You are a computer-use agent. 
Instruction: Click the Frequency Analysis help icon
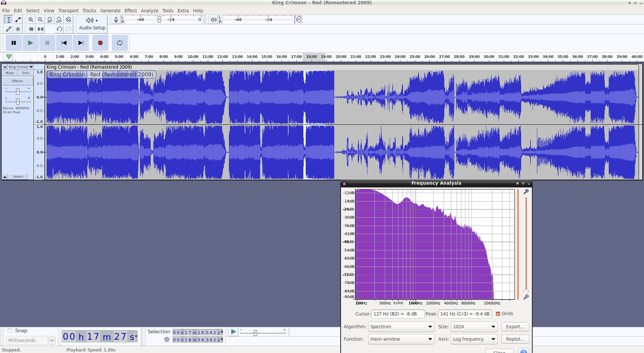pos(523,351)
